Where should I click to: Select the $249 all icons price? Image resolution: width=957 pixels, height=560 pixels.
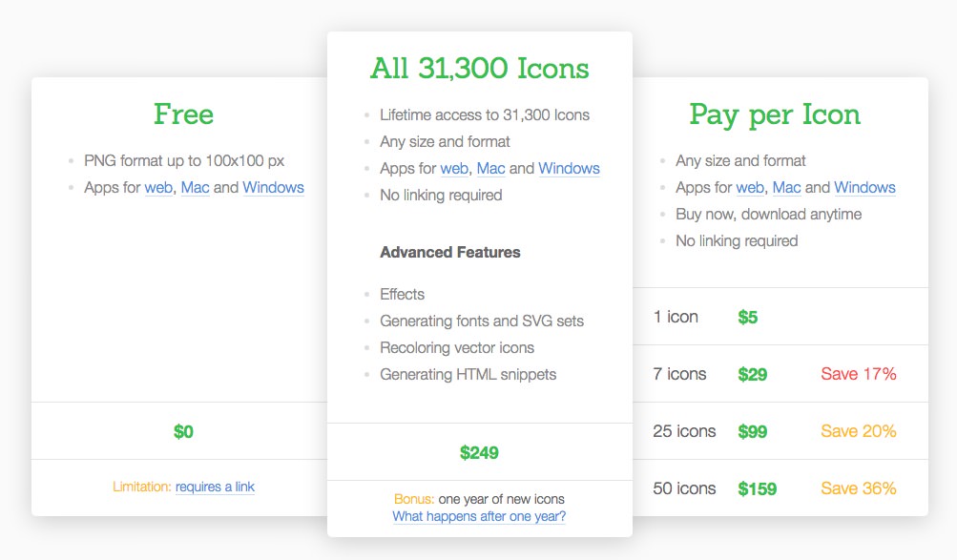pos(479,453)
